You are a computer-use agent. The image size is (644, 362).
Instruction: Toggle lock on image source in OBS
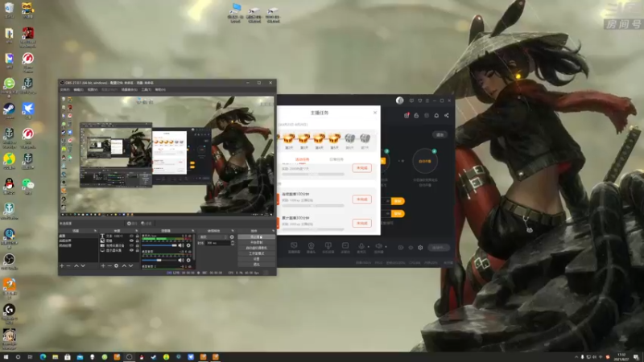(137, 241)
